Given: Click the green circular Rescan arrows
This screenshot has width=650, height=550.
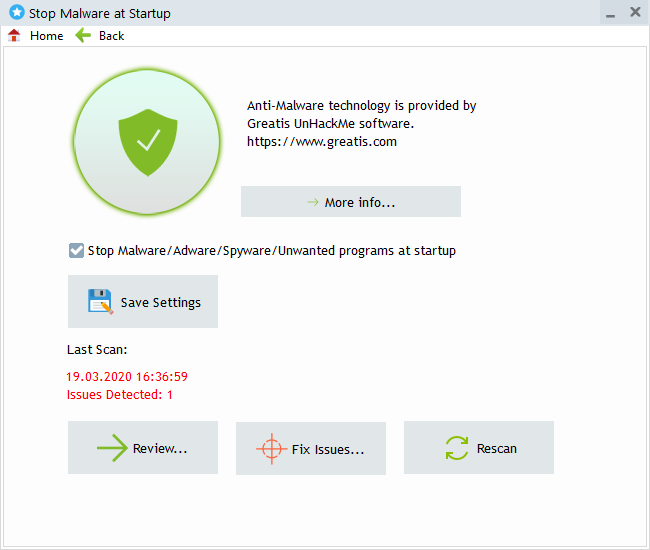Looking at the screenshot, I should coord(456,449).
